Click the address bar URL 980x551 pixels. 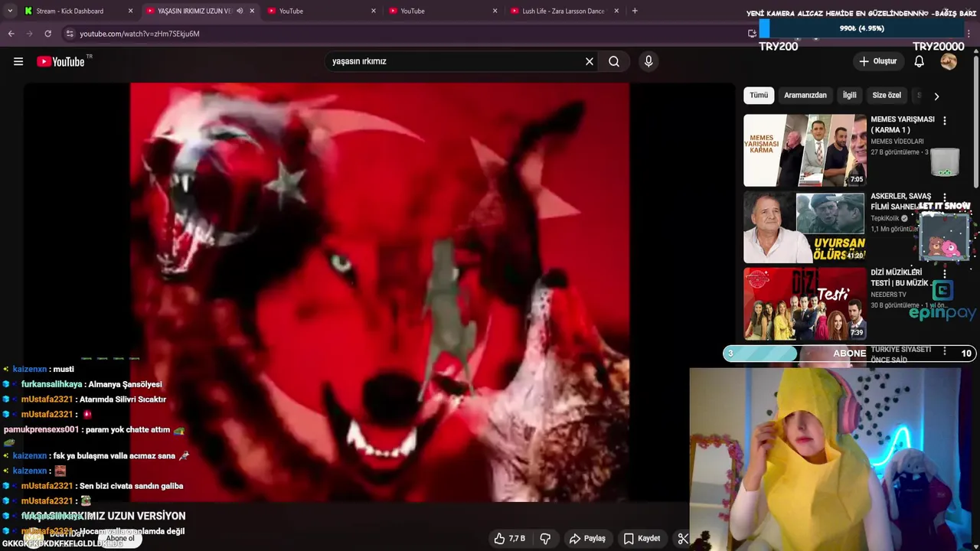(x=139, y=34)
